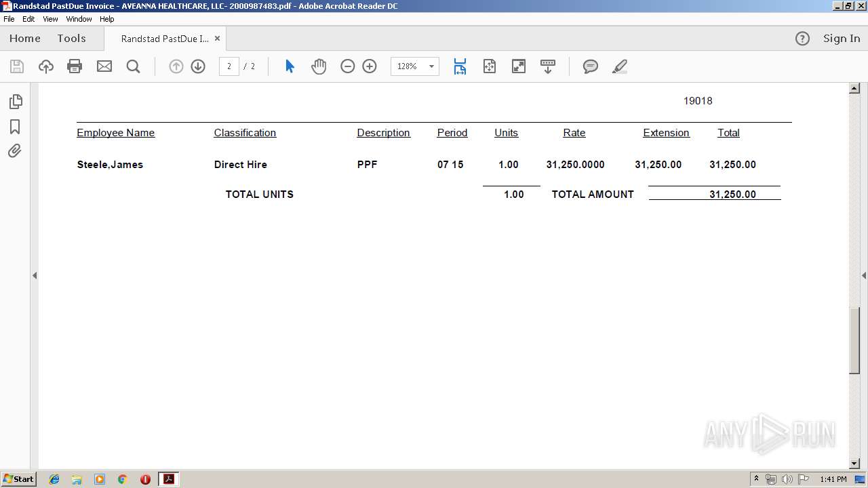Click the Direct Hire classification text
The height and width of the screenshot is (488, 868).
pos(241,165)
